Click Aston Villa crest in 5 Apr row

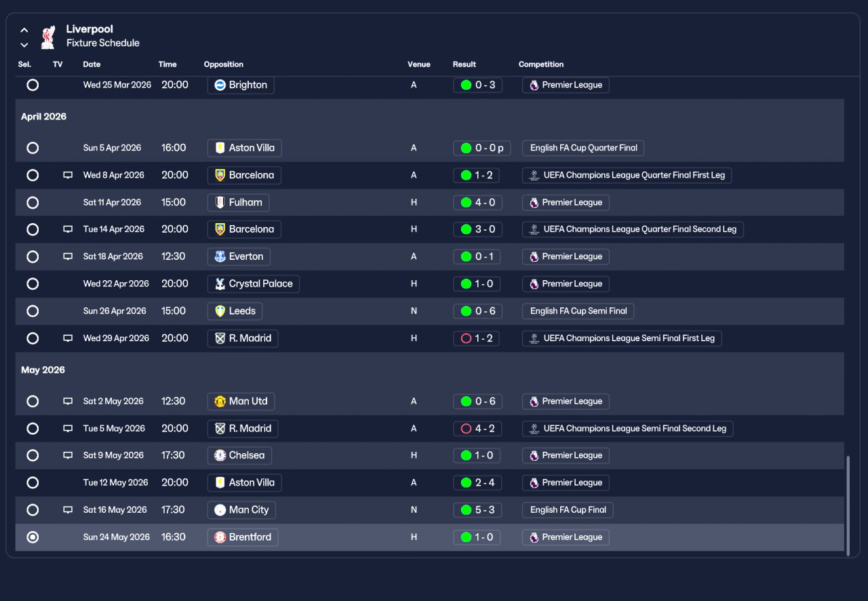point(220,148)
